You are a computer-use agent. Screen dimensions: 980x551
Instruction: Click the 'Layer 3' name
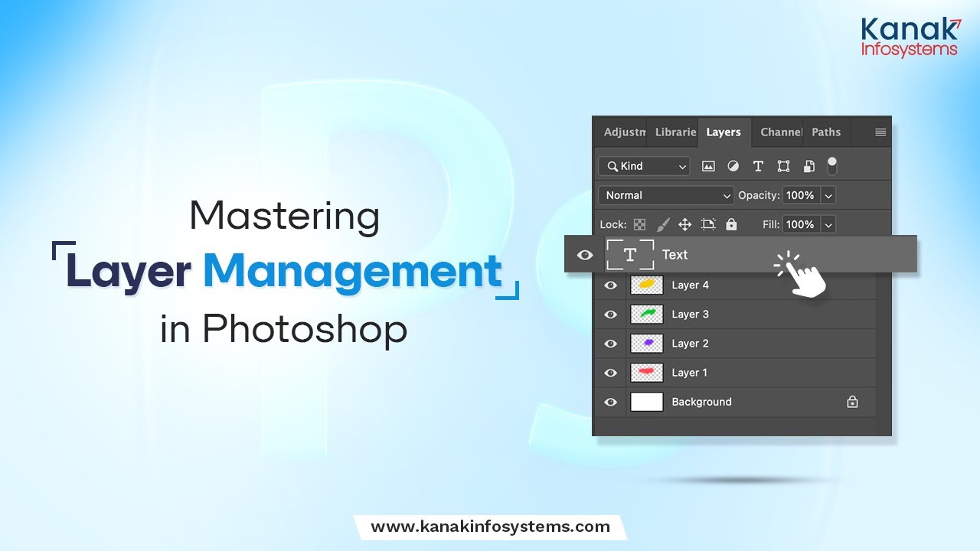[690, 315]
